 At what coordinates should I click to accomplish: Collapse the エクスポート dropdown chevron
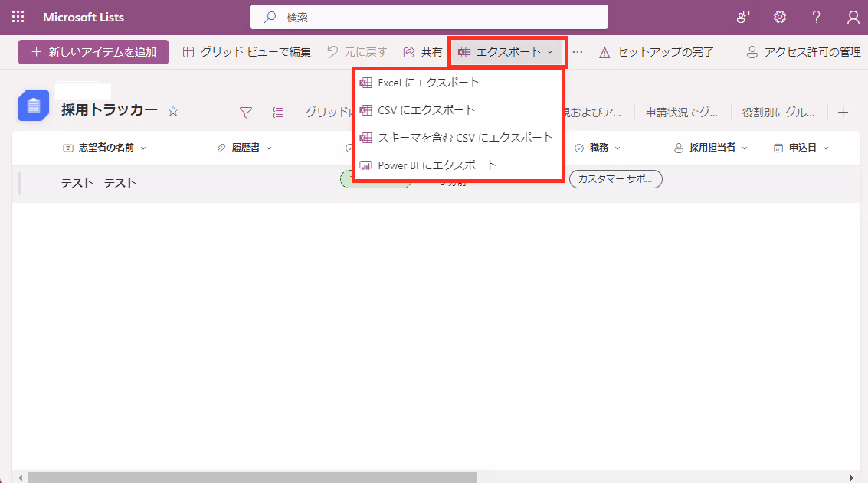coord(550,52)
